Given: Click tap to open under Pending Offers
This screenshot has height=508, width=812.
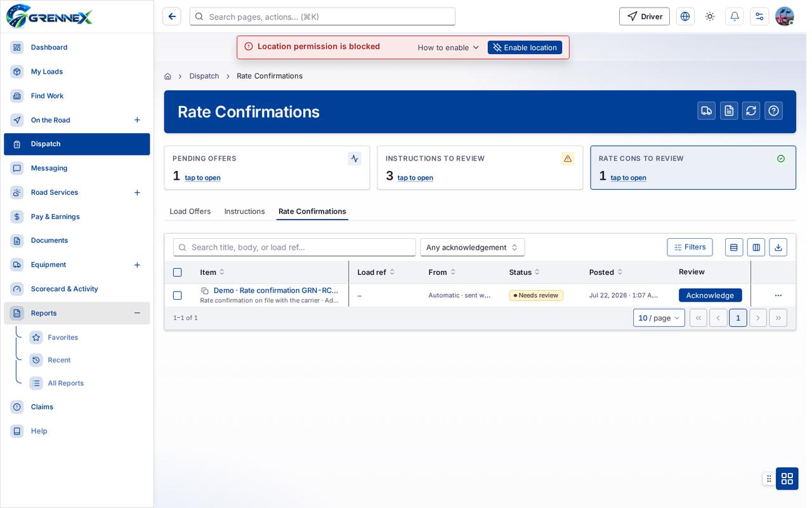Looking at the screenshot, I should point(203,178).
